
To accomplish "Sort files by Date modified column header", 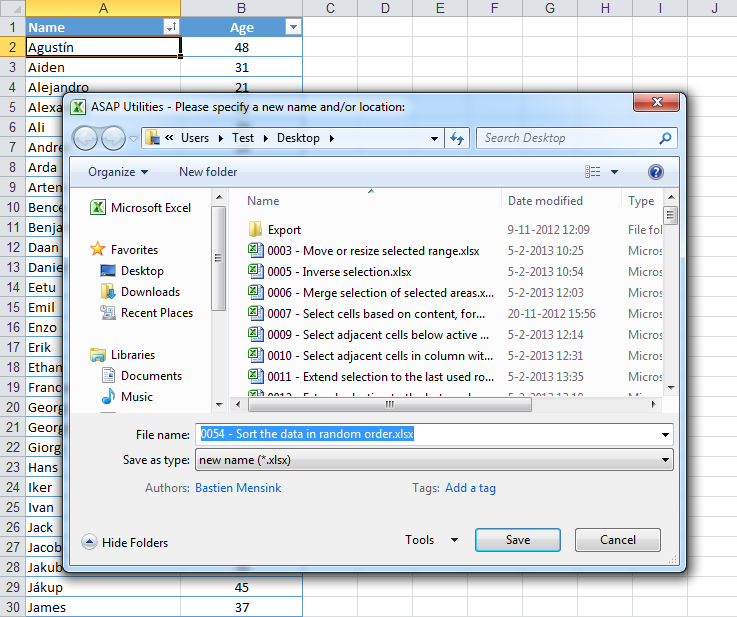I will [x=545, y=201].
